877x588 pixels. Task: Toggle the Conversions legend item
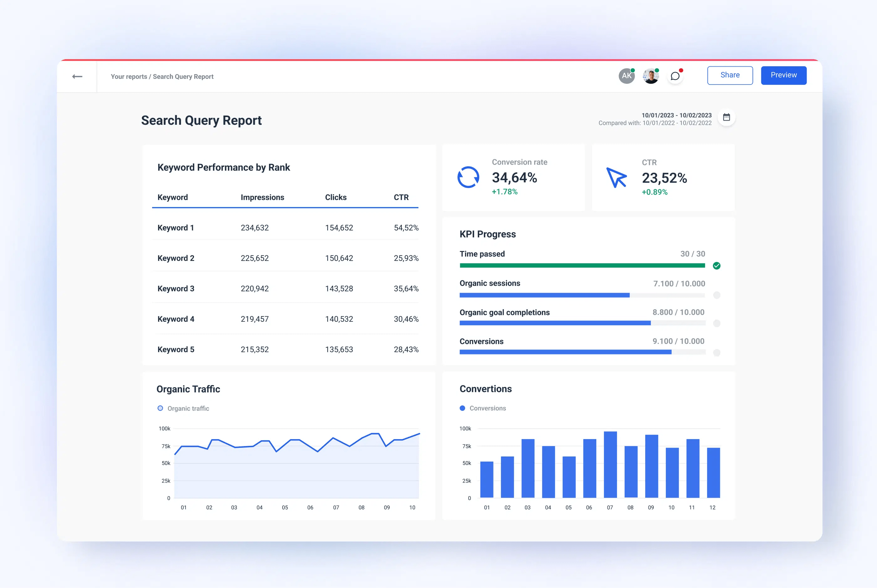pos(483,408)
